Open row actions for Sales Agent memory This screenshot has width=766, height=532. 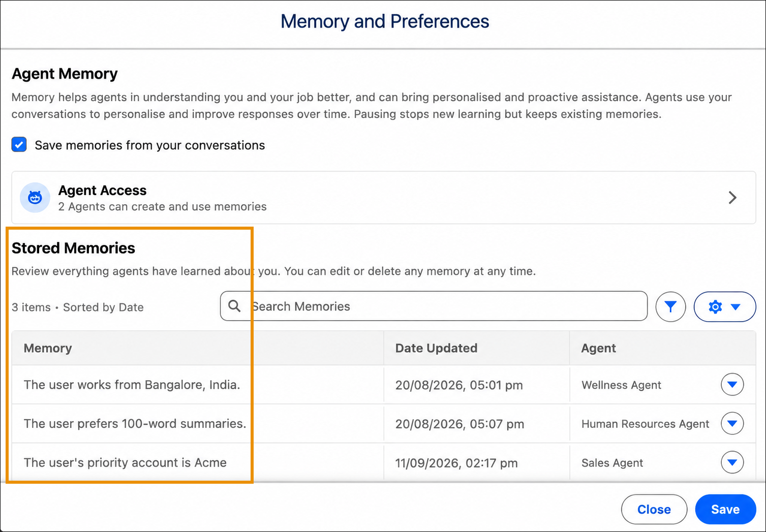[732, 462]
